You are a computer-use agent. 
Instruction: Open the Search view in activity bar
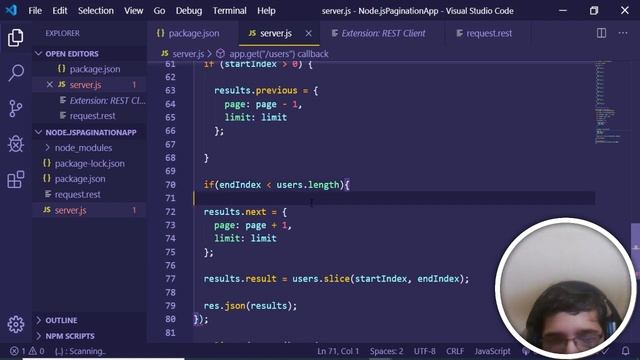click(16, 73)
